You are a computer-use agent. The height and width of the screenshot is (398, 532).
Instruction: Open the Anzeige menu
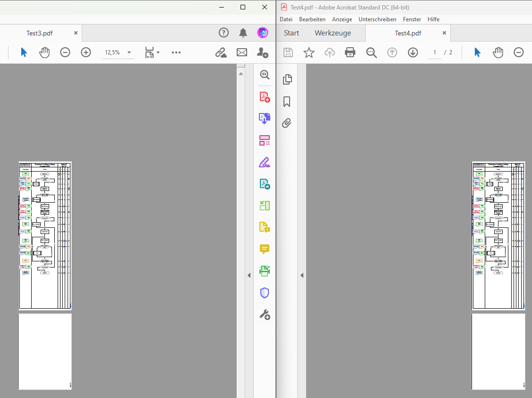click(342, 19)
